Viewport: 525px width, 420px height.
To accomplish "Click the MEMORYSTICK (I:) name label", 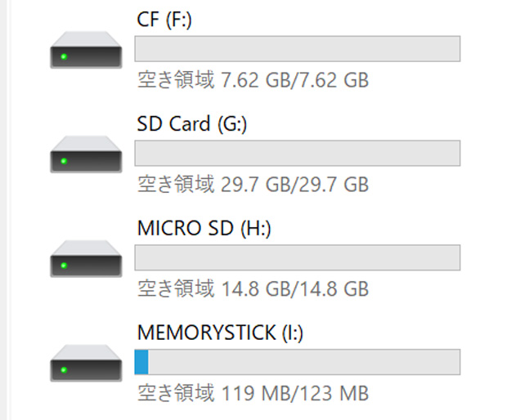I will tap(221, 333).
